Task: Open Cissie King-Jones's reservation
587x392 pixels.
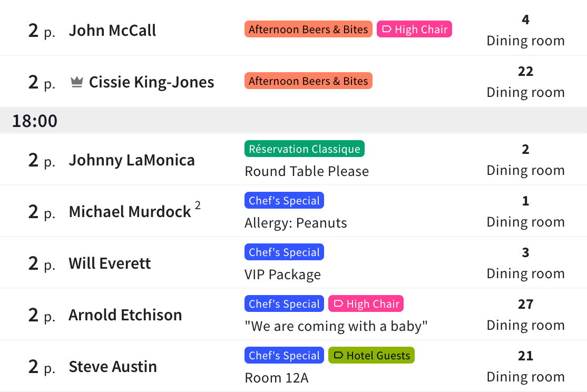Action: click(x=151, y=82)
